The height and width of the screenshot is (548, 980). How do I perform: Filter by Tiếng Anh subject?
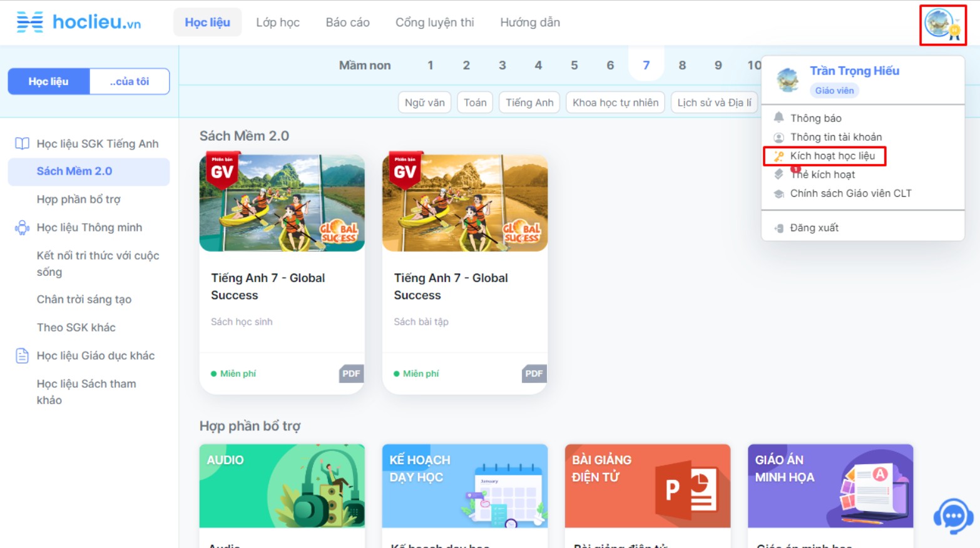529,103
